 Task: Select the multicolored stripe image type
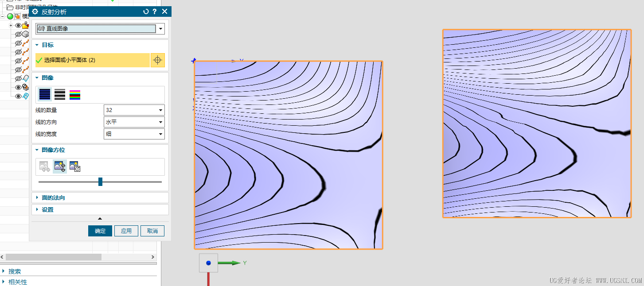[75, 94]
